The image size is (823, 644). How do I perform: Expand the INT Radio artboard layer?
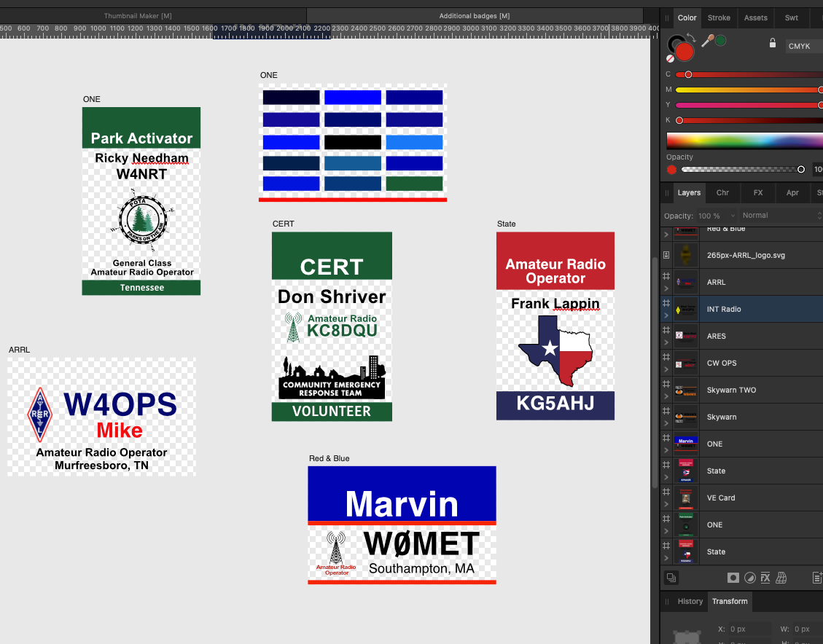coord(666,316)
